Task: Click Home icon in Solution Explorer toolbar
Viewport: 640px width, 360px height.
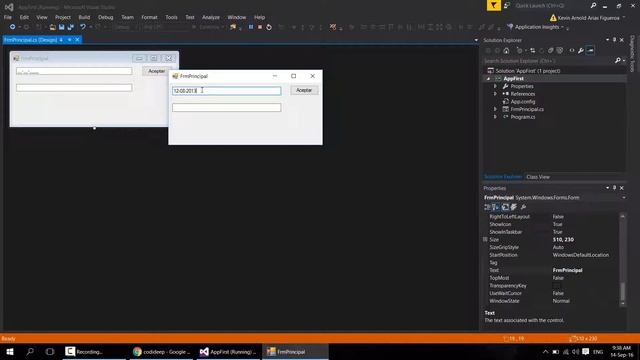Action: tap(506, 51)
